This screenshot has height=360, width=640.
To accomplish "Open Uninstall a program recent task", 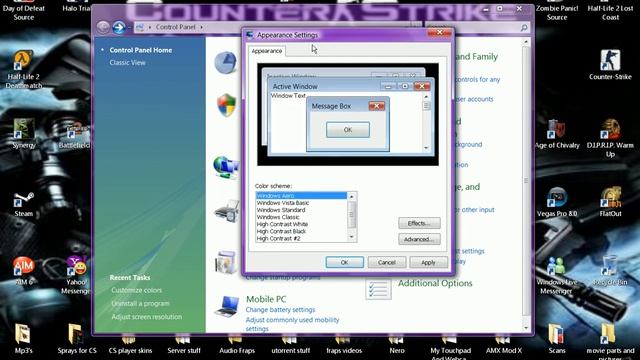I will coord(140,304).
